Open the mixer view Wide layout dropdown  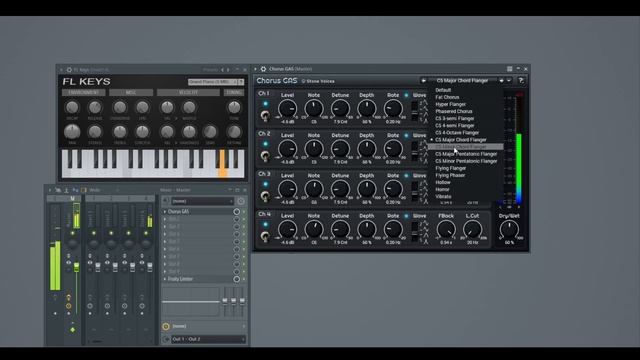(x=104, y=190)
